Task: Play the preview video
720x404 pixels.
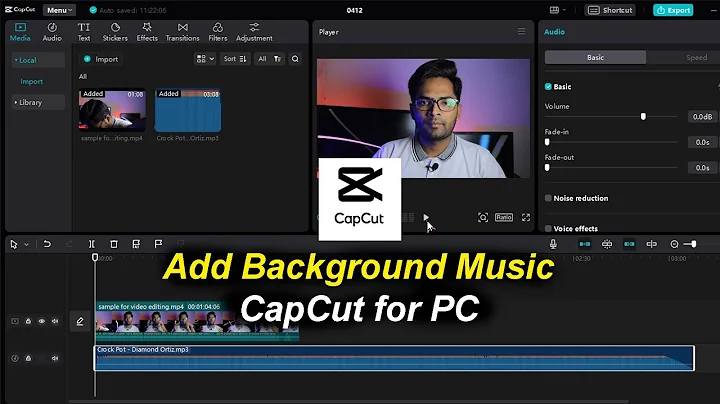Action: point(426,217)
